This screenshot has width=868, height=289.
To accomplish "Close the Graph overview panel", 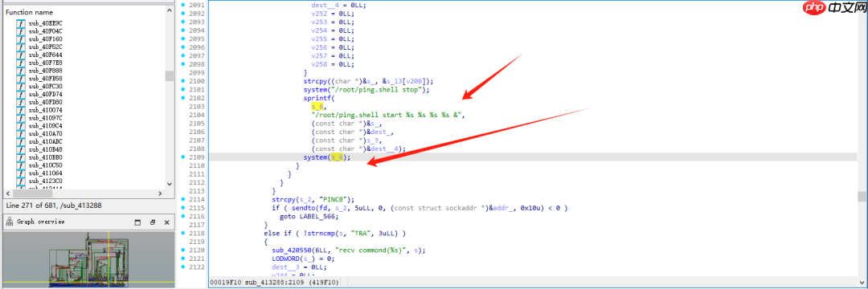I will tap(167, 222).
